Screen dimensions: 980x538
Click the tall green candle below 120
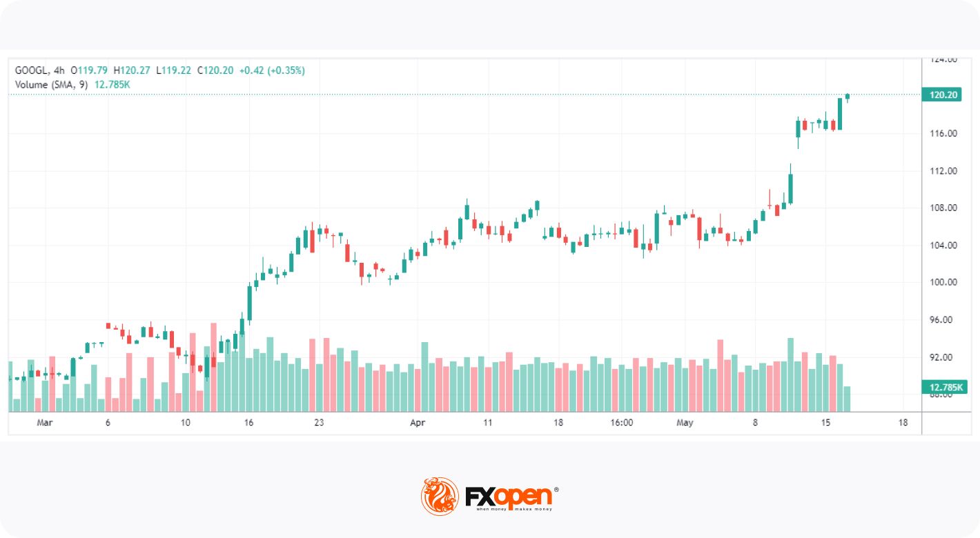click(x=840, y=114)
